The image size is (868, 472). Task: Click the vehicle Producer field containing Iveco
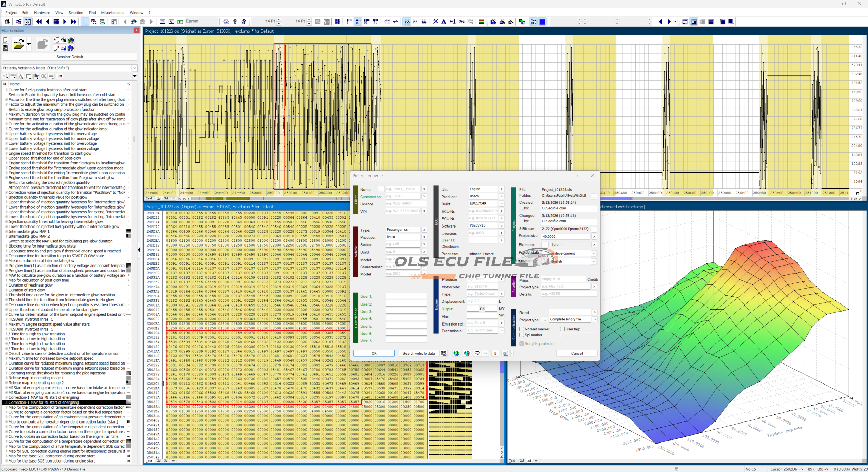click(x=403, y=237)
